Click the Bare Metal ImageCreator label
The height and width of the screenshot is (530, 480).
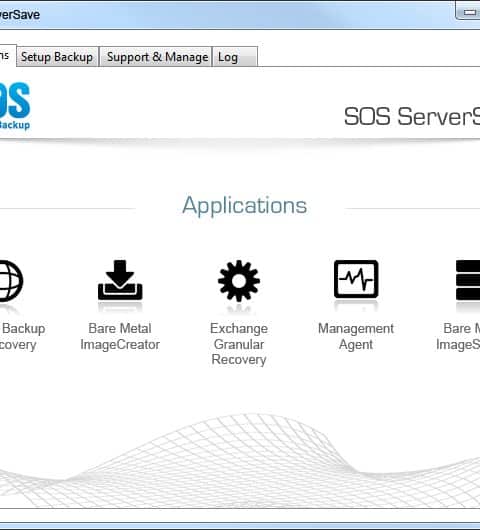tap(120, 337)
